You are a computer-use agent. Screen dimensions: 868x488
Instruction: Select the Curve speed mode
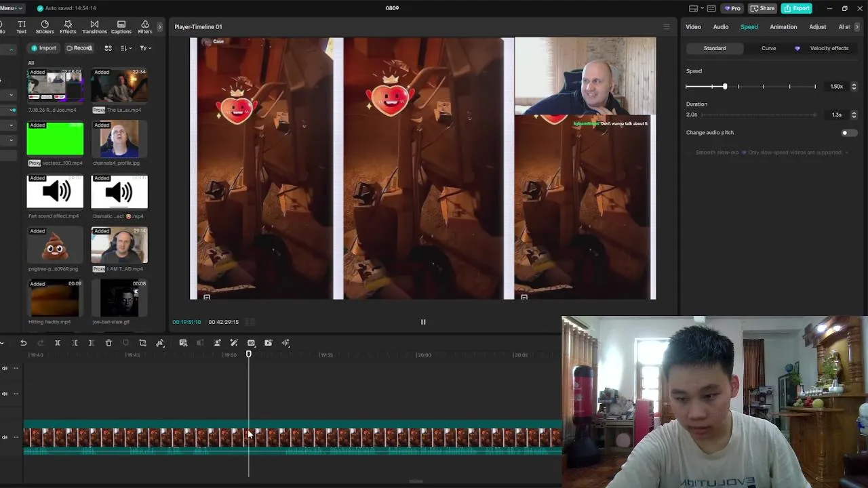coord(768,48)
